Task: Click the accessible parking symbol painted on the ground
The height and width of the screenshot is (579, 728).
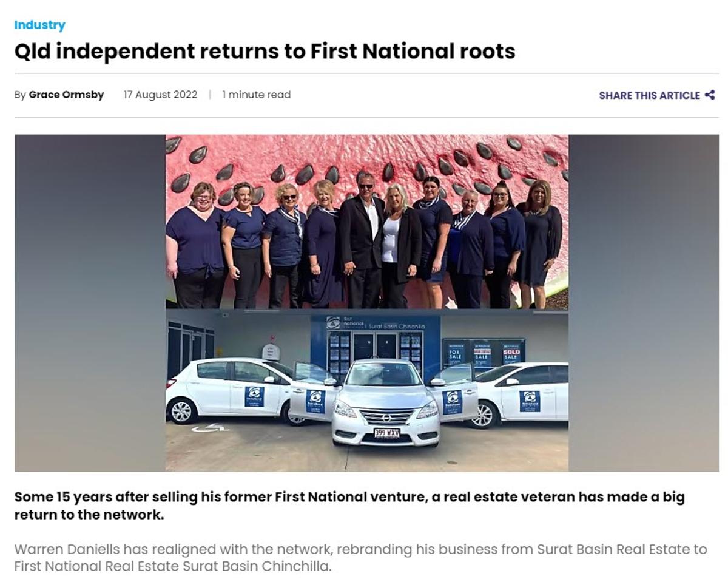Action: (210, 428)
